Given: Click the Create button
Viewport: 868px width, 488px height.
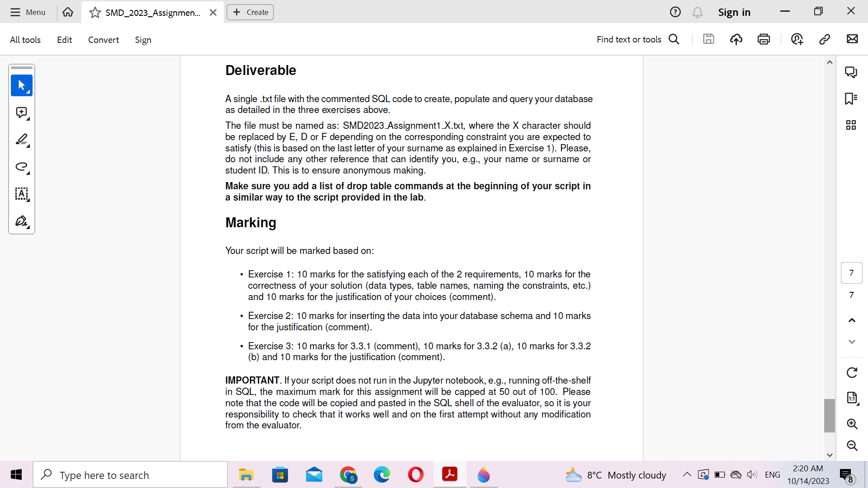Looking at the screenshot, I should [250, 12].
